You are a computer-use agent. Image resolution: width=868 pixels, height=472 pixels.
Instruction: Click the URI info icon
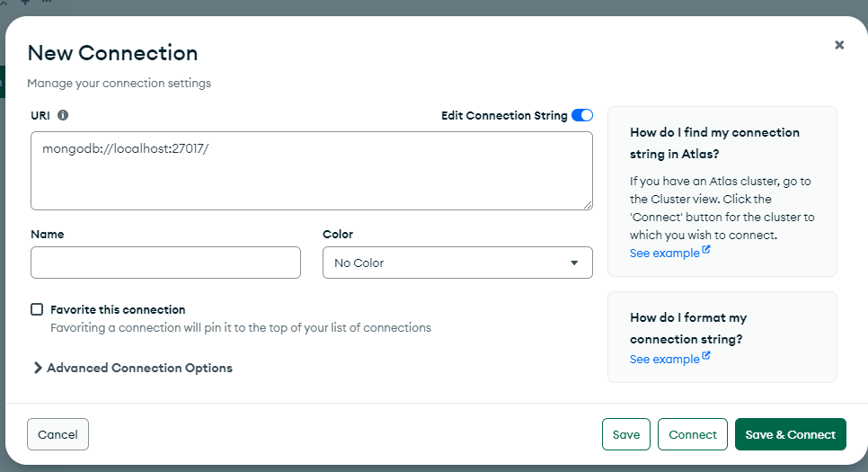point(63,115)
